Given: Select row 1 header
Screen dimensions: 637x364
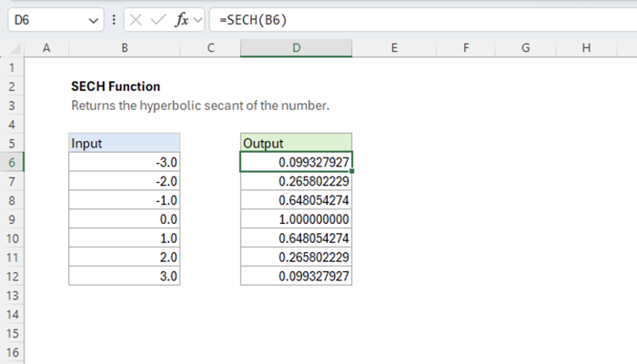Looking at the screenshot, I should pos(12,67).
